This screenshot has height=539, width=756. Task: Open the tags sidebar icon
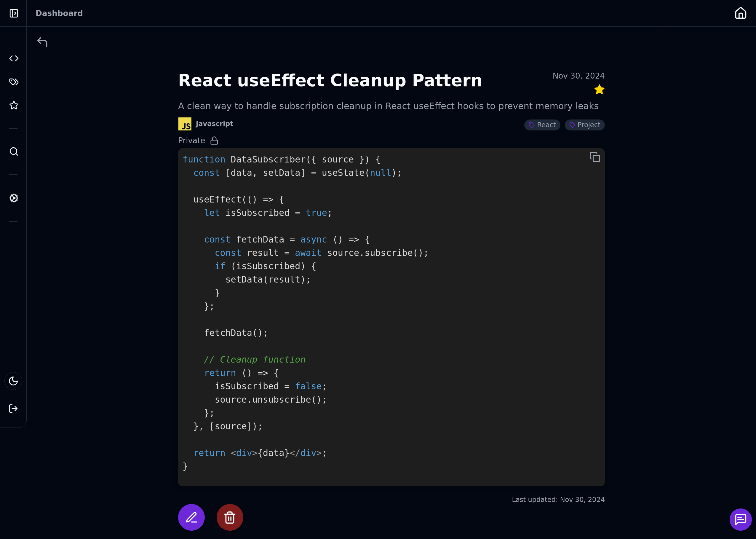coord(14,82)
